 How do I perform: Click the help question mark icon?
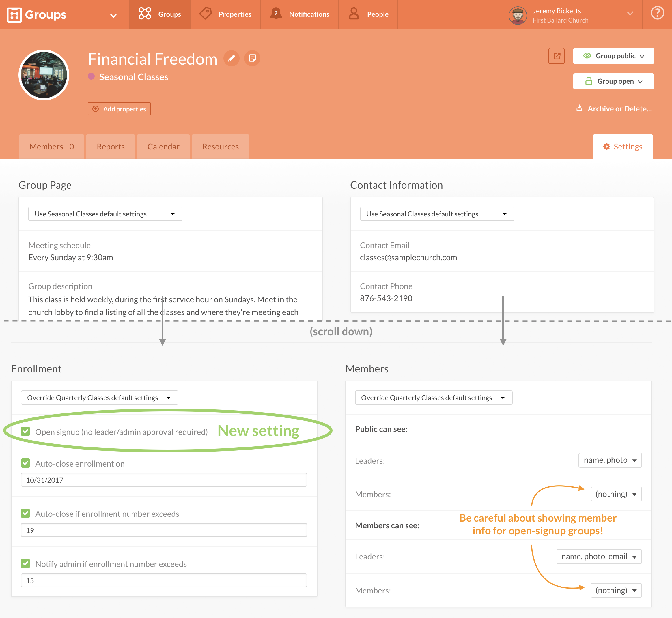pyautogui.click(x=657, y=13)
